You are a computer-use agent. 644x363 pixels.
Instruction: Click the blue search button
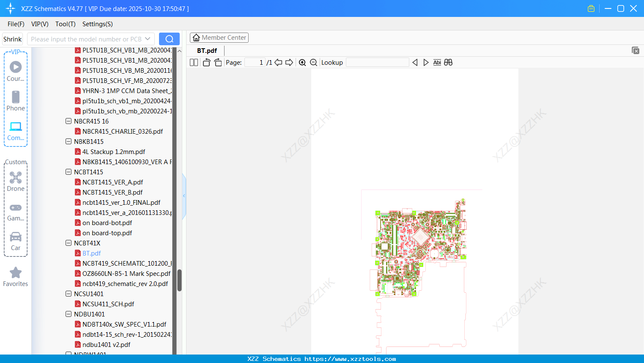tap(169, 39)
